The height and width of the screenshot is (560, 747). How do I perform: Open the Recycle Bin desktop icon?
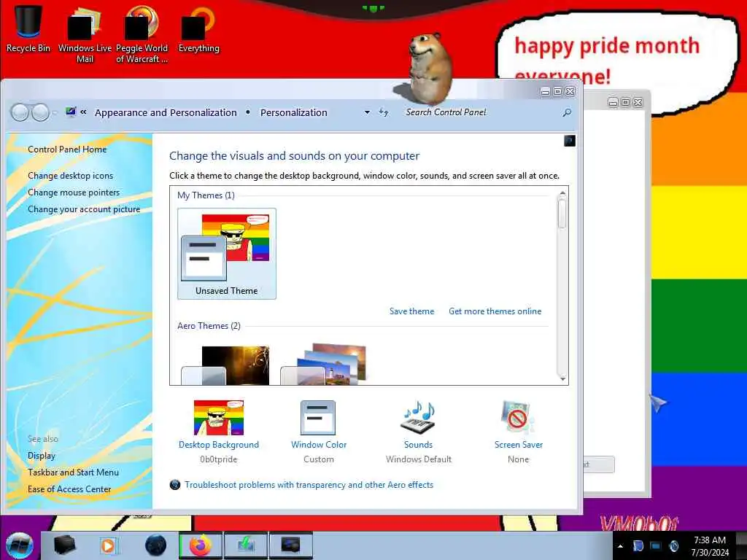click(x=28, y=28)
